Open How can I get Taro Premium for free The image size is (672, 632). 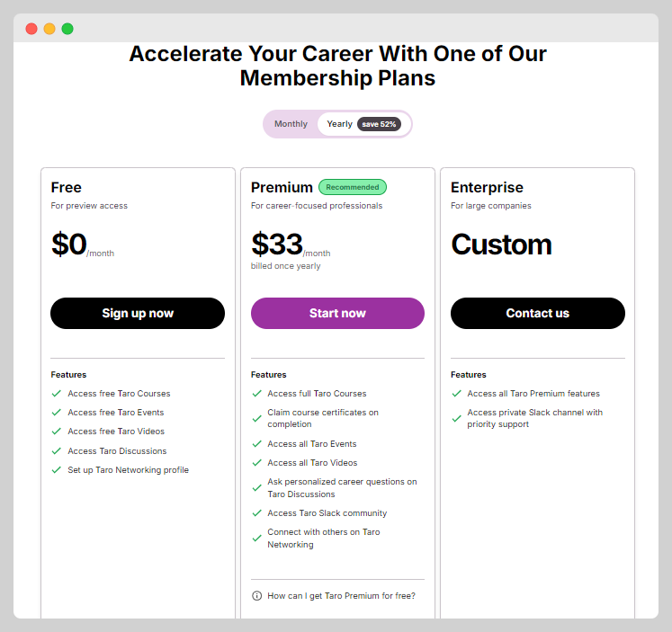(x=341, y=595)
